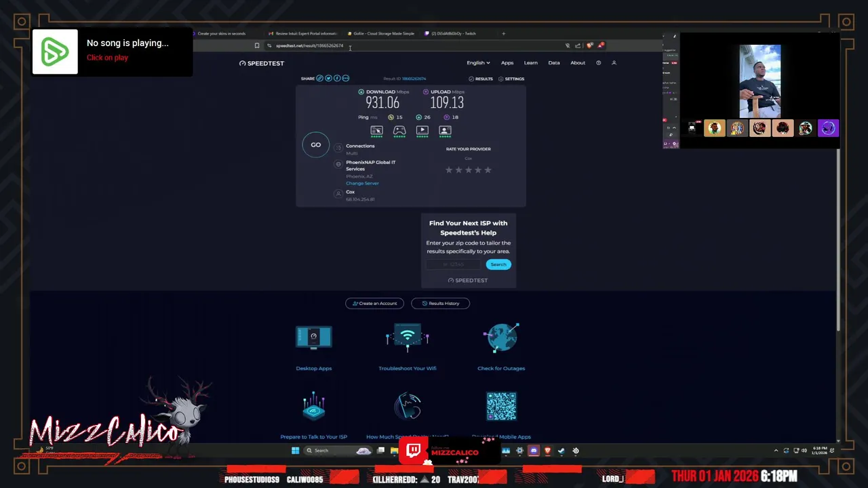Viewport: 868px width, 488px height.
Task: Open File Explorer from the taskbar
Action: click(394, 451)
